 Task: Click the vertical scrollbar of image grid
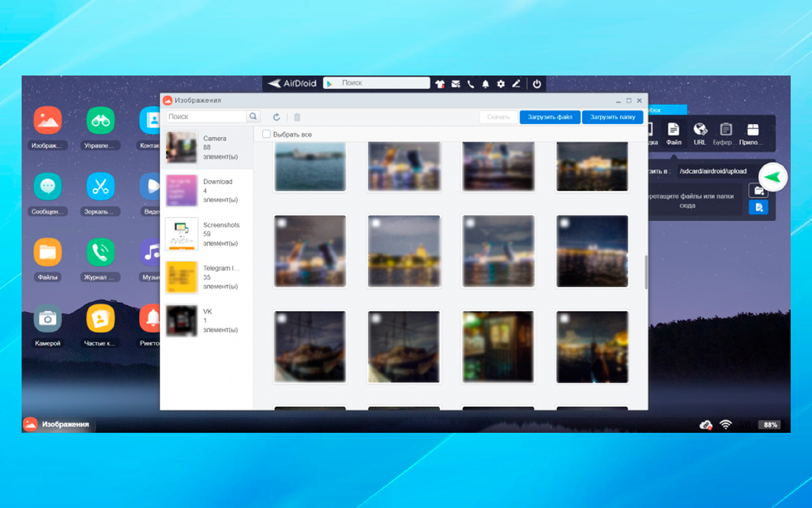pos(646,272)
